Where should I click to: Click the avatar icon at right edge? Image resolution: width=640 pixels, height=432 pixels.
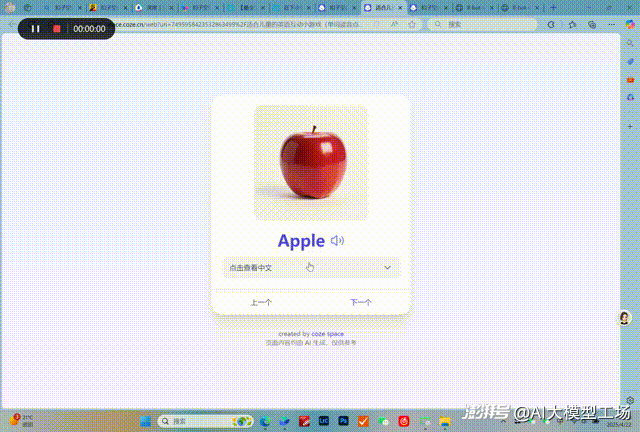click(x=627, y=318)
